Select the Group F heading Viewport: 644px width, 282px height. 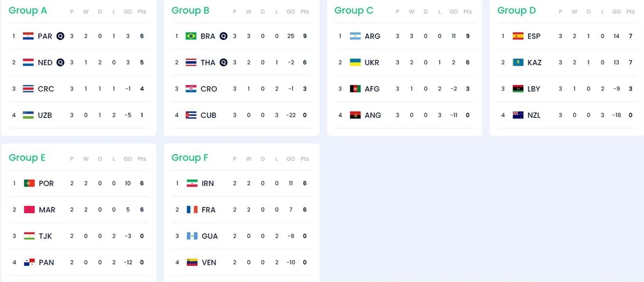(190, 158)
